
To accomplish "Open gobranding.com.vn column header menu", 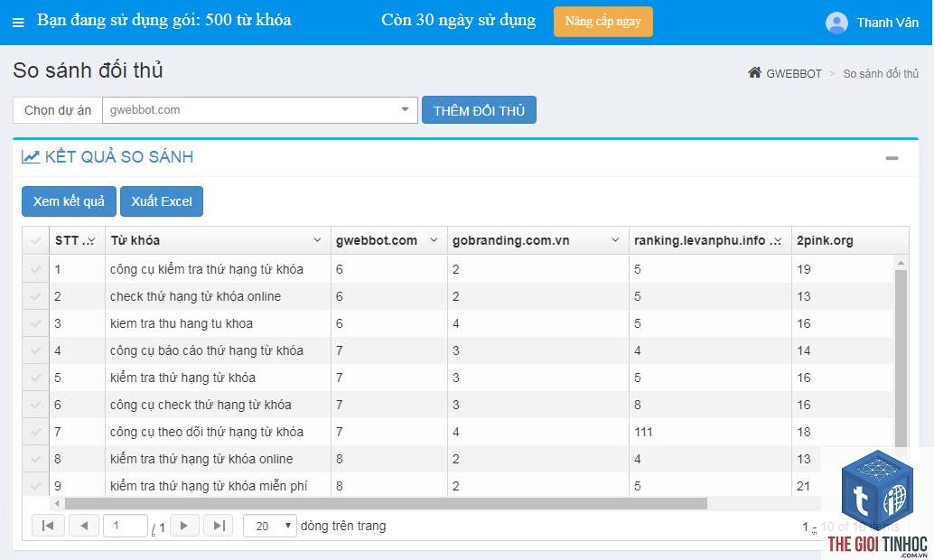I will coord(615,240).
